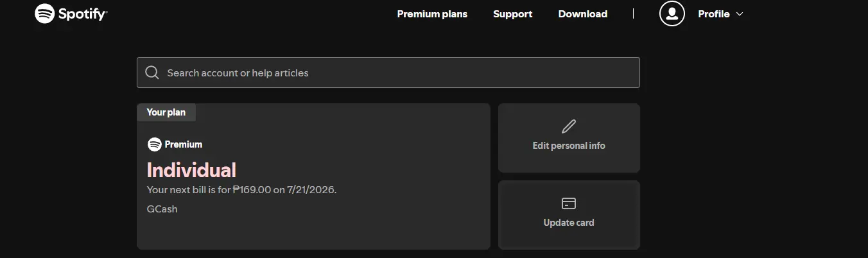Click the Spotify logo icon in header
This screenshot has height=258, width=868.
(45, 13)
